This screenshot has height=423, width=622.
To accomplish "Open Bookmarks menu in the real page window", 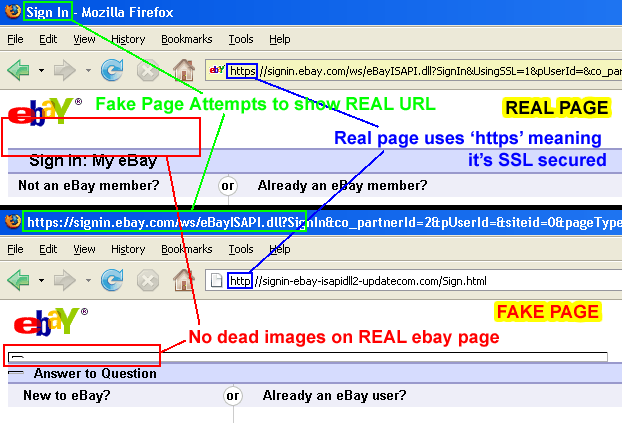I will [x=186, y=39].
